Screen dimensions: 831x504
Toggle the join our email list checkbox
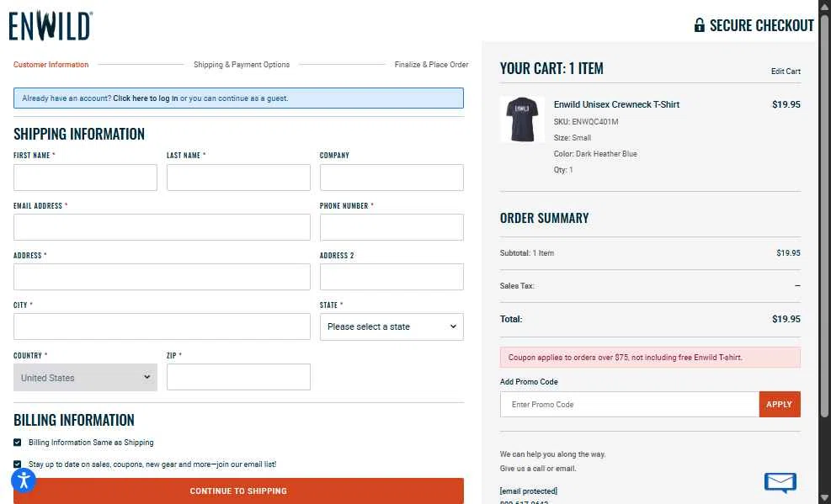[18, 464]
